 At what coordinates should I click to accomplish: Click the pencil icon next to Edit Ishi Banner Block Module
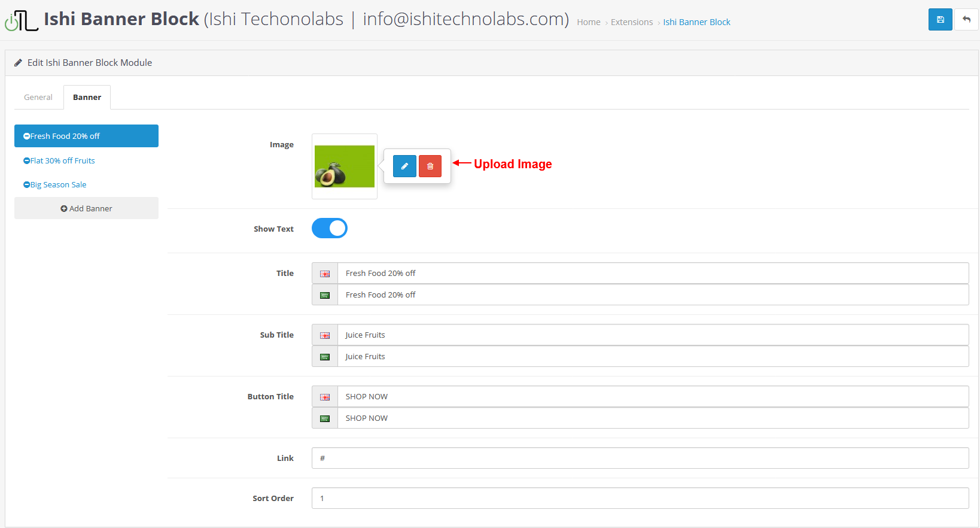point(18,63)
